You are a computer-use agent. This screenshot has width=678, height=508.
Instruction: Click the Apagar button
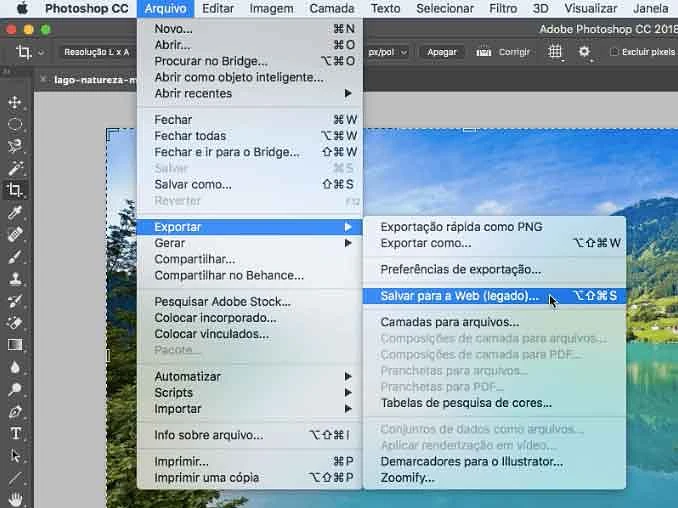(x=441, y=52)
